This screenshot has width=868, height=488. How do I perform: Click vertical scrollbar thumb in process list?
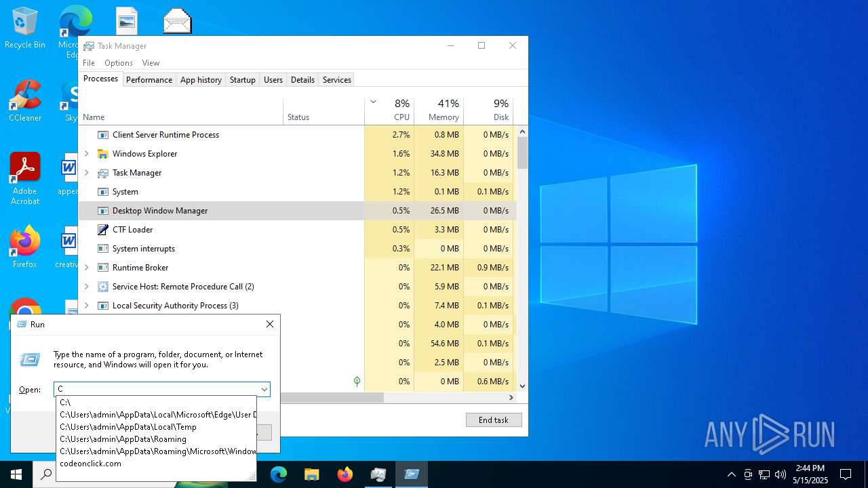pyautogui.click(x=522, y=152)
